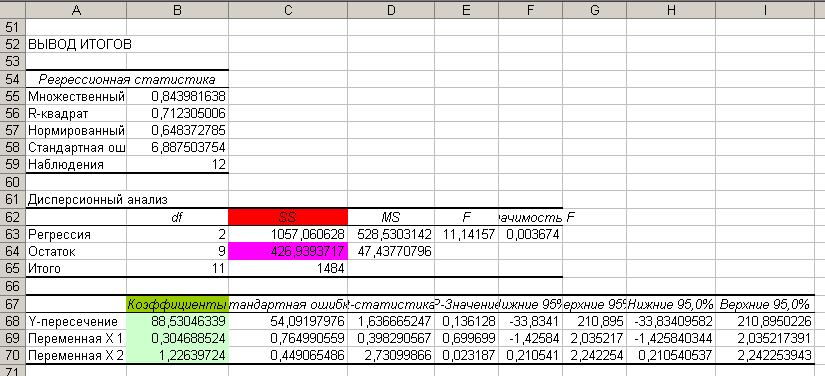The width and height of the screenshot is (825, 376).
Task: Click the Наблюдения value cell 12
Action: point(178,165)
